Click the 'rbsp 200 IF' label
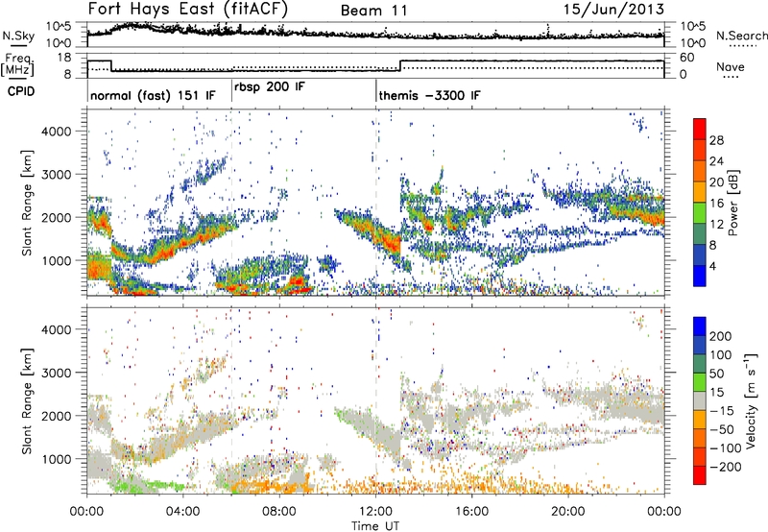 coord(270,87)
